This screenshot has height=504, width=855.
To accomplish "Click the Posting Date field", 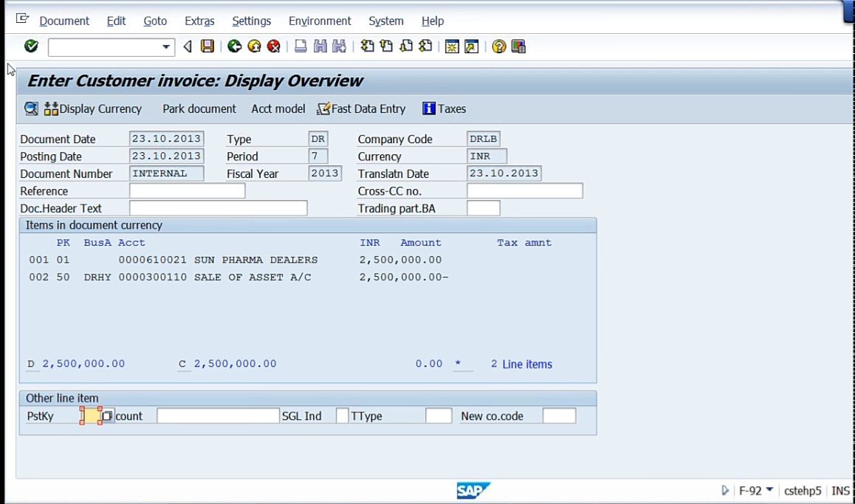I will 166,156.
